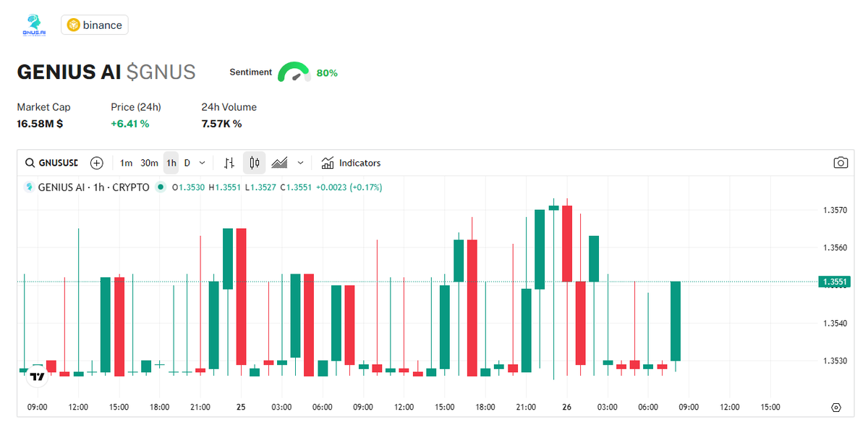The width and height of the screenshot is (868, 430).
Task: Switch to candles chart style
Action: tap(254, 163)
